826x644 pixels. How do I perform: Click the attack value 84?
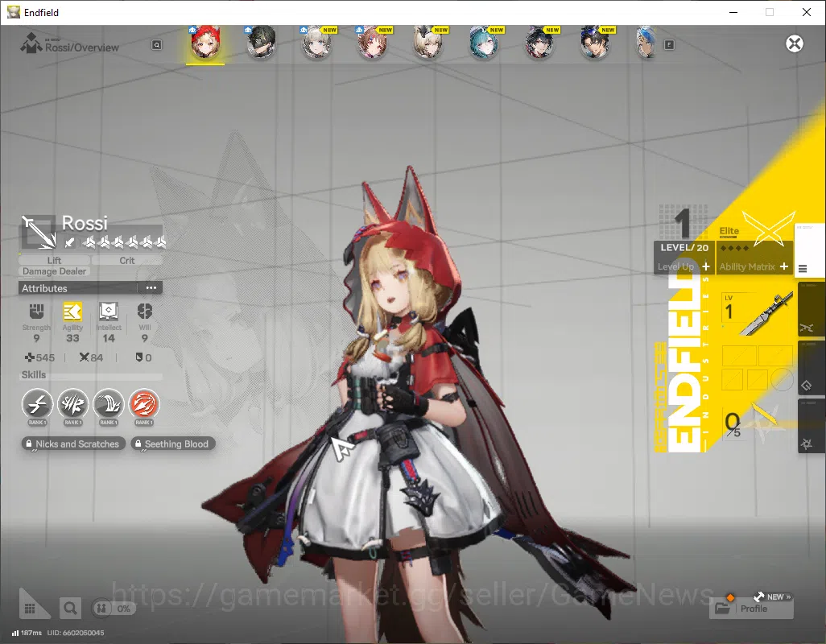pyautogui.click(x=91, y=357)
